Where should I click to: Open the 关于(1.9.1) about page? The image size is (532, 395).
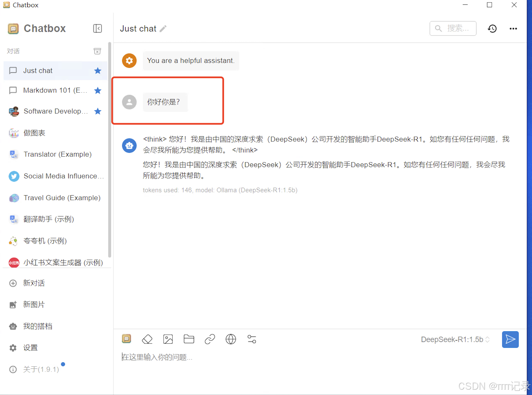point(55,369)
